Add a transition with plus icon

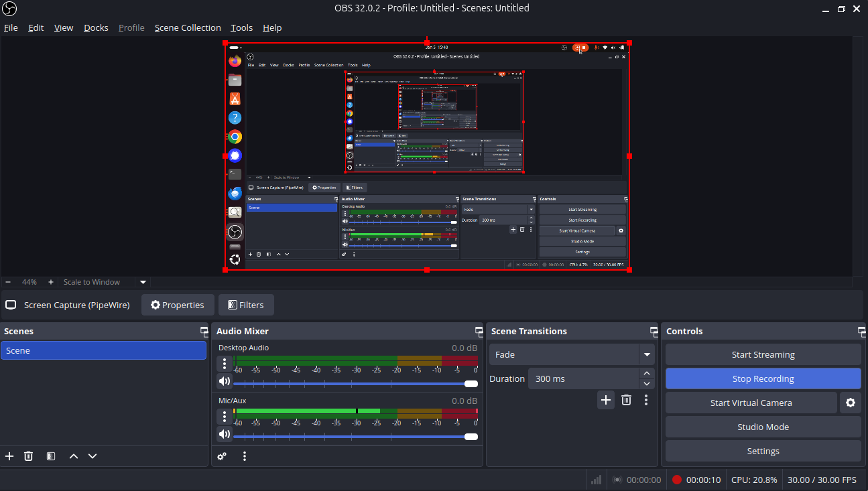(x=606, y=400)
